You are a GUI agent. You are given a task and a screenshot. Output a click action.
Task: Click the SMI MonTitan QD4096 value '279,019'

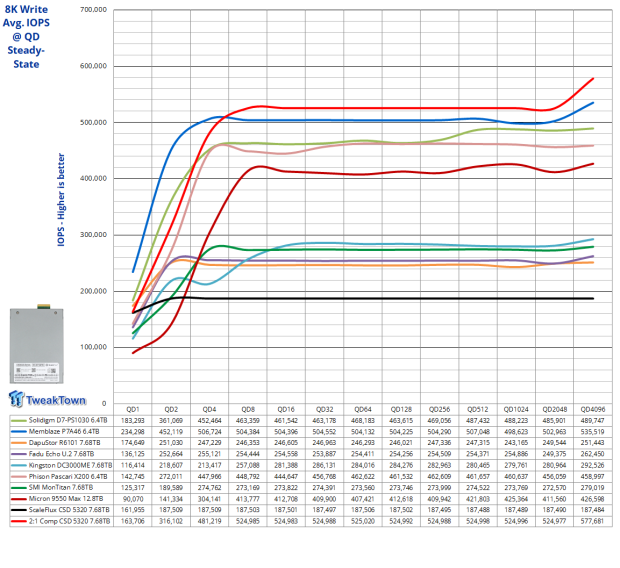[593, 487]
